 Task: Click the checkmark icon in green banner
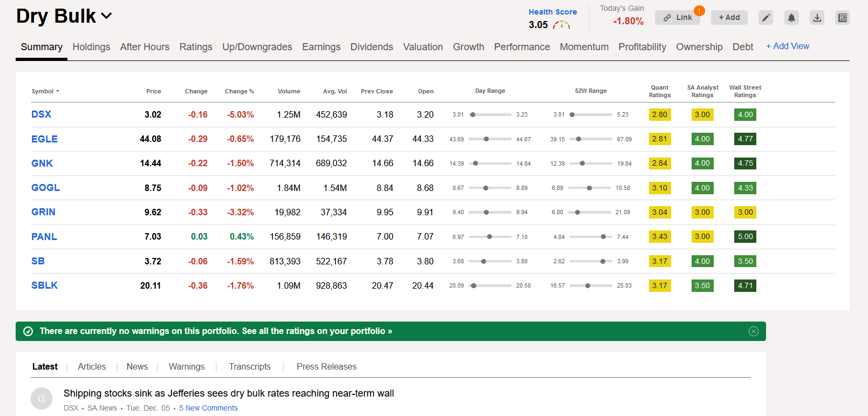pos(28,331)
